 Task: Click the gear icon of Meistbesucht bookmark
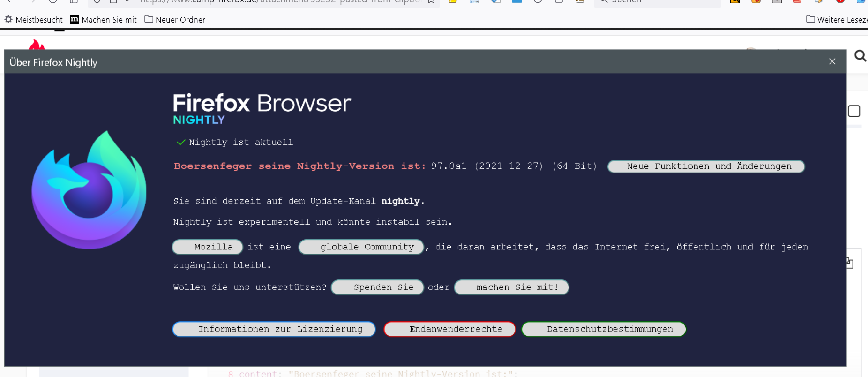click(x=8, y=20)
